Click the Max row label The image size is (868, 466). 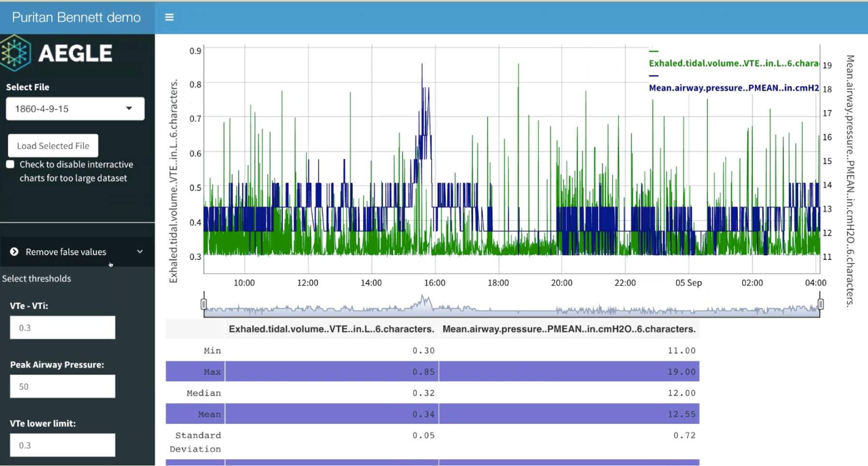212,372
